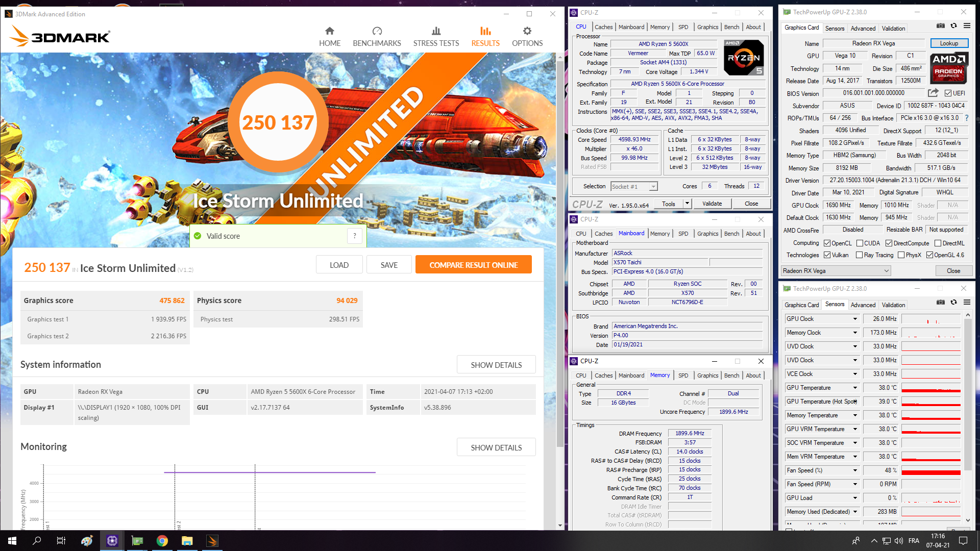Open GPU-Z Graphics Card hamburger menu

point(967,26)
